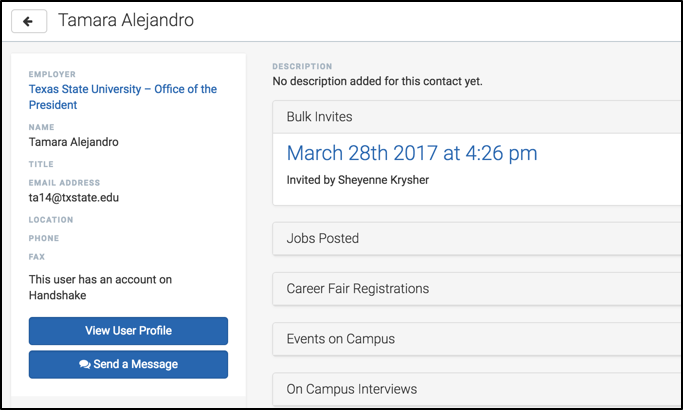Click the DESCRIPTION section label
This screenshot has width=683, height=410.
click(302, 66)
